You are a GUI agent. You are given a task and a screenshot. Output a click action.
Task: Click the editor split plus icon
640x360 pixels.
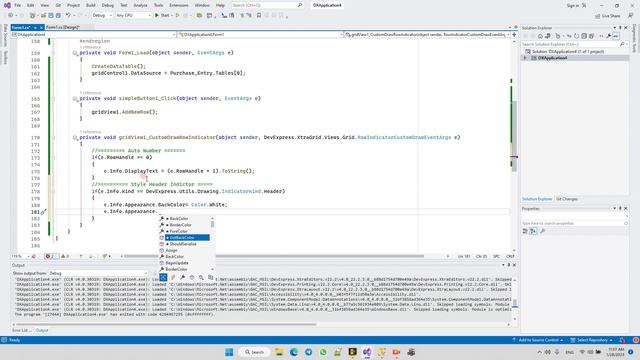point(514,35)
